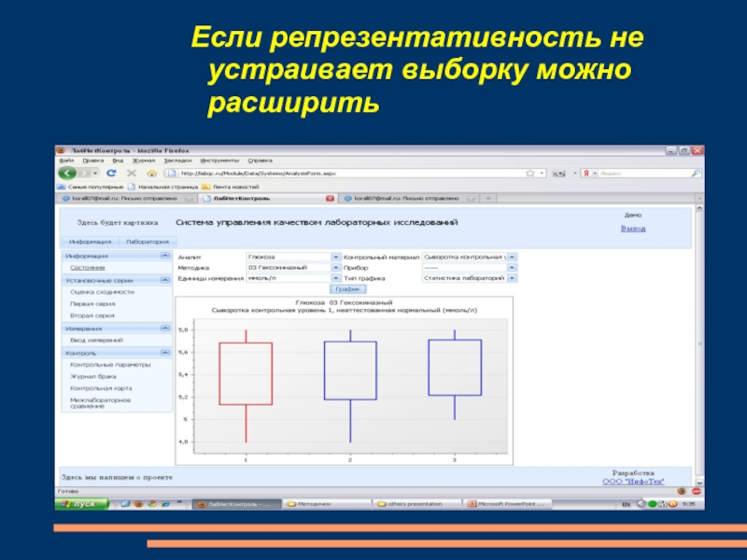Open Межлабораторное сравнение in sidebar
The height and width of the screenshot is (560, 747).
tap(100, 403)
